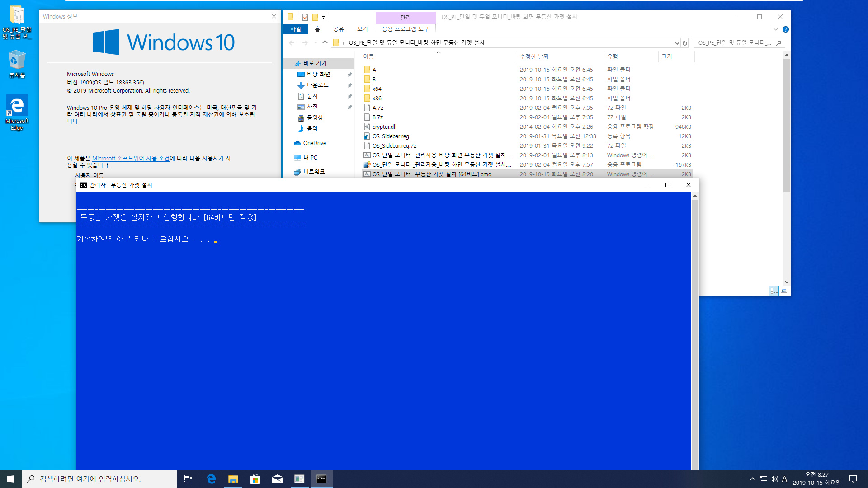Image resolution: width=868 pixels, height=488 pixels.
Task: Sort files by 크기 column header
Action: point(676,57)
